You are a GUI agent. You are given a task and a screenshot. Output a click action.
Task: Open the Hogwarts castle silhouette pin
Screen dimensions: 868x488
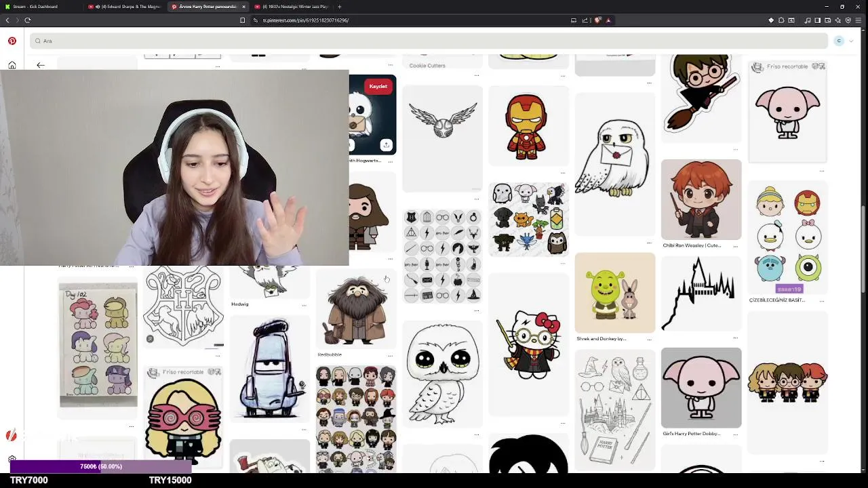coord(701,294)
